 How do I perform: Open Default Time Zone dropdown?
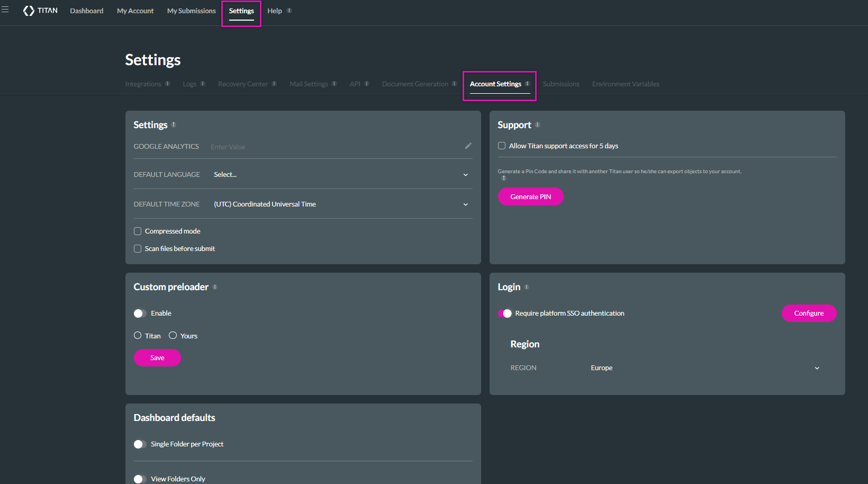click(x=341, y=204)
